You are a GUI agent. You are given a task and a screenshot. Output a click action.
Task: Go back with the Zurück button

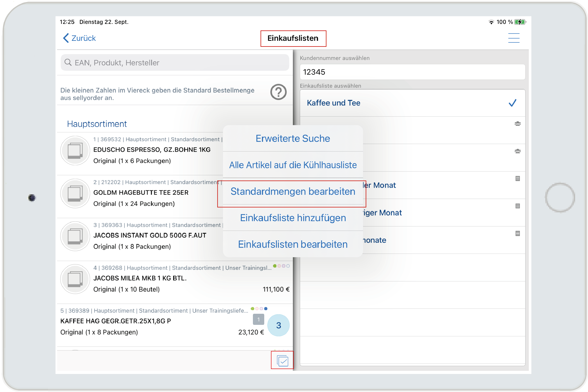79,38
